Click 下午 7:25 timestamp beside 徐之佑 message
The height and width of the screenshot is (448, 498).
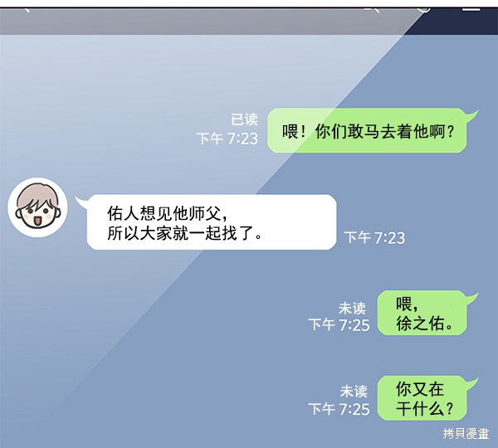339,325
